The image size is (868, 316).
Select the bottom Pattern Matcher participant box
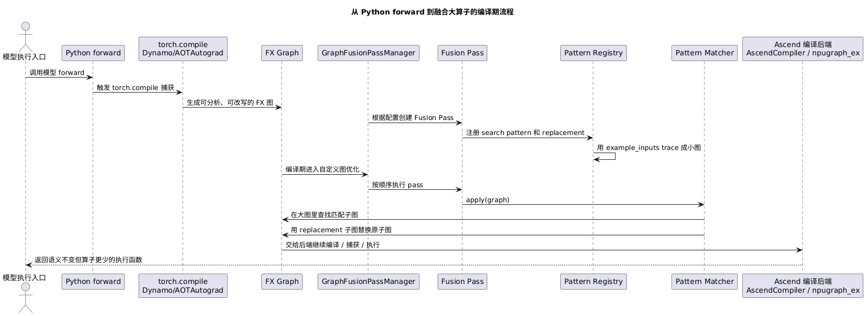point(705,281)
